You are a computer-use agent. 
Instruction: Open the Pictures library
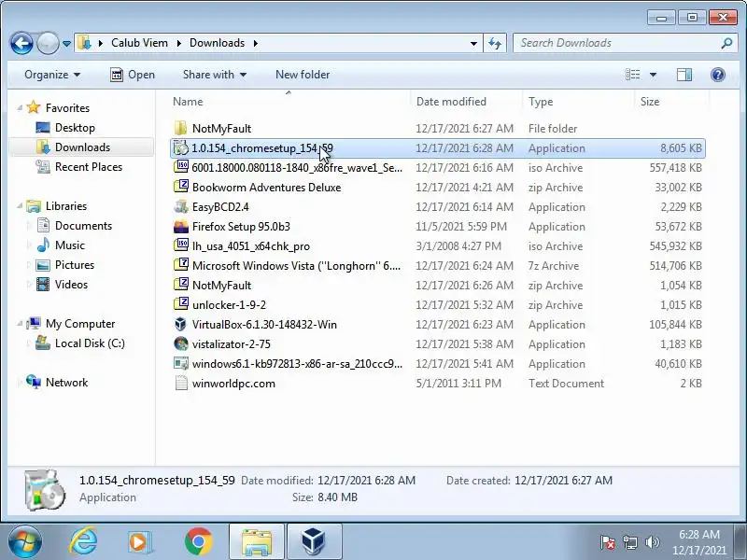(x=75, y=265)
